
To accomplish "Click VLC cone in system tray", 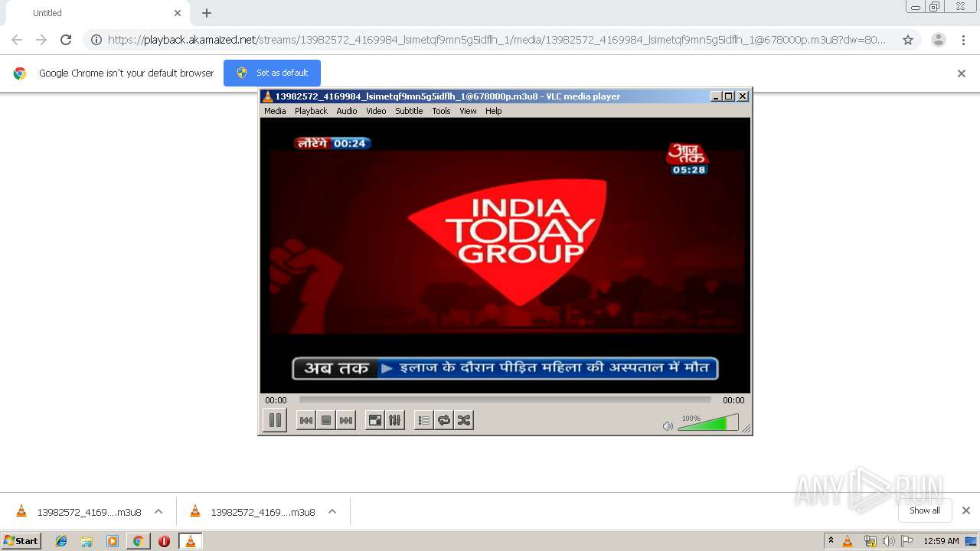I will (848, 541).
